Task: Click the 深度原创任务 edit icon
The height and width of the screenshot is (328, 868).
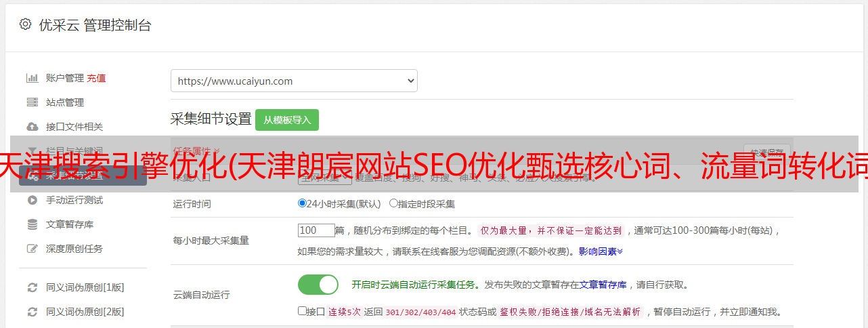Action: [x=32, y=249]
